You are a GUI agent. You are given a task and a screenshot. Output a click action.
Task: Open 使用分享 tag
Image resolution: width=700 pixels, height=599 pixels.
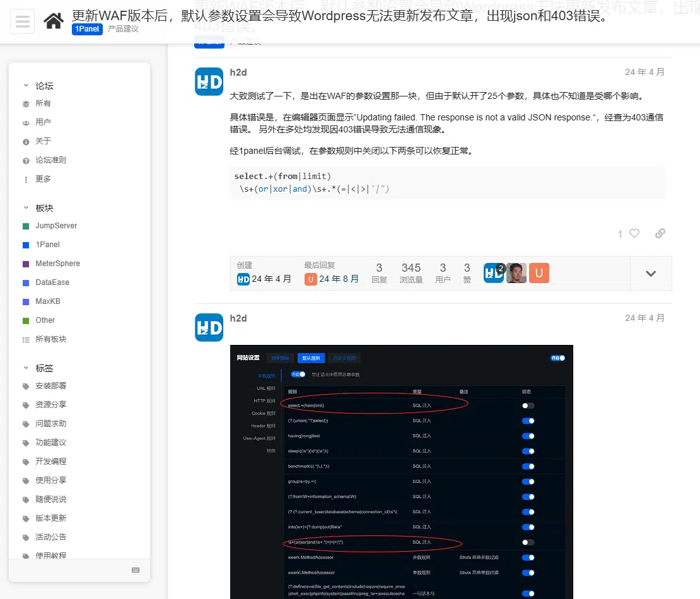(x=50, y=480)
